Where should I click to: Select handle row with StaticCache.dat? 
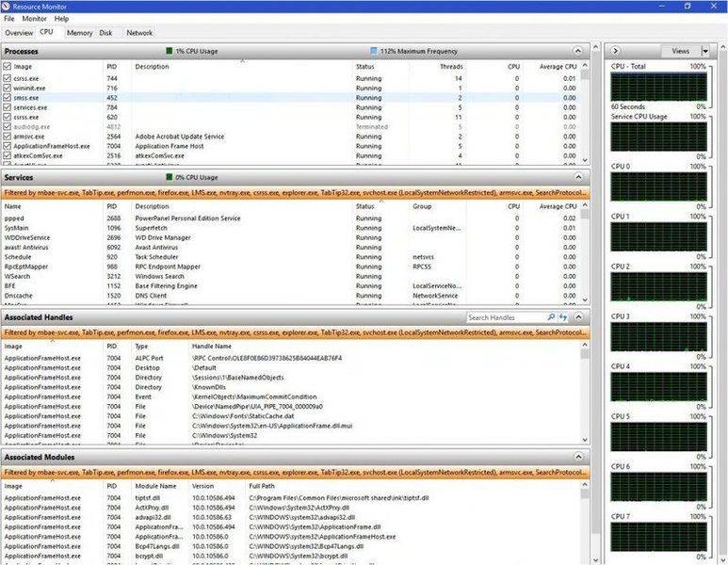pos(291,416)
